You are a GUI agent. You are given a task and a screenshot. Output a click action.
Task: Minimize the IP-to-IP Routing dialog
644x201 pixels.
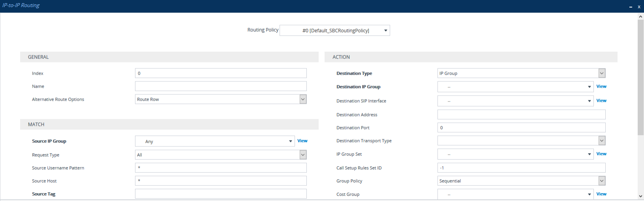631,7
